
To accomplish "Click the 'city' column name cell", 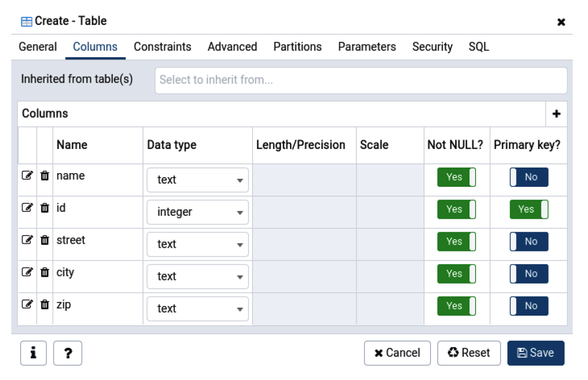I will point(98,276).
